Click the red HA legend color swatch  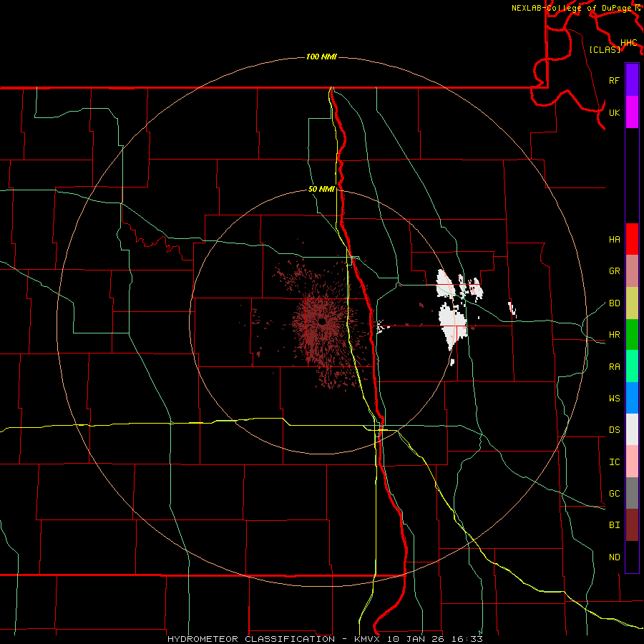(x=632, y=239)
